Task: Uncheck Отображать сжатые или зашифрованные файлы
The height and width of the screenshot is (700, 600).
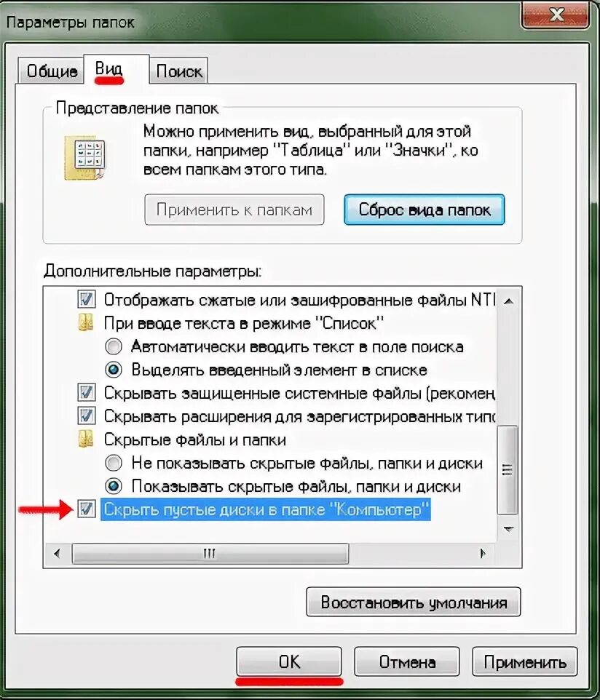Action: tap(86, 299)
